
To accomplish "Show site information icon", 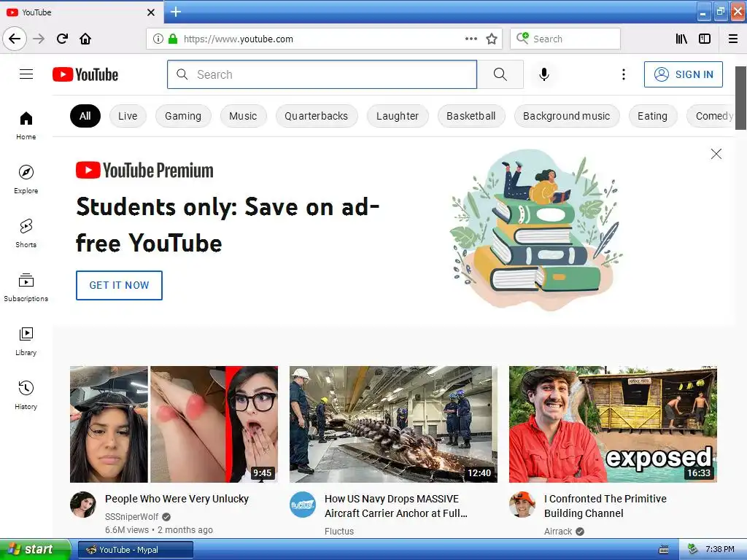I will point(158,39).
